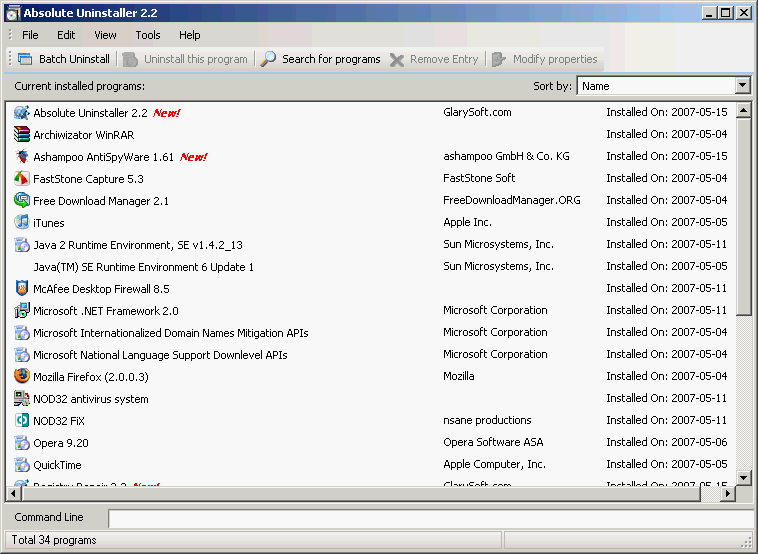
Task: Click the Name value in Sort by box
Action: click(596, 86)
